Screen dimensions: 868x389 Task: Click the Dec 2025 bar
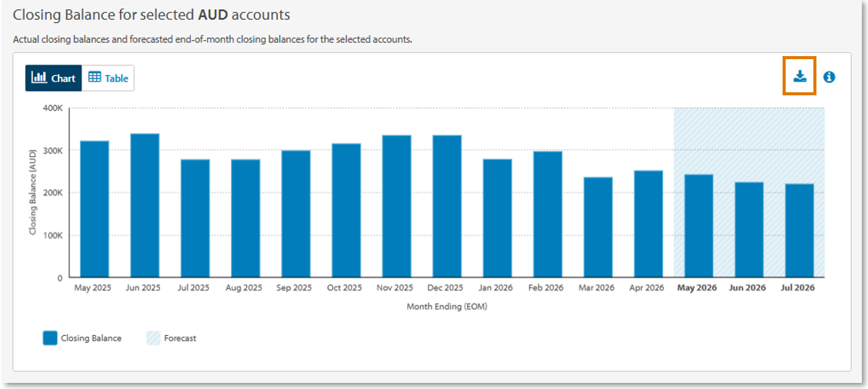tap(447, 206)
